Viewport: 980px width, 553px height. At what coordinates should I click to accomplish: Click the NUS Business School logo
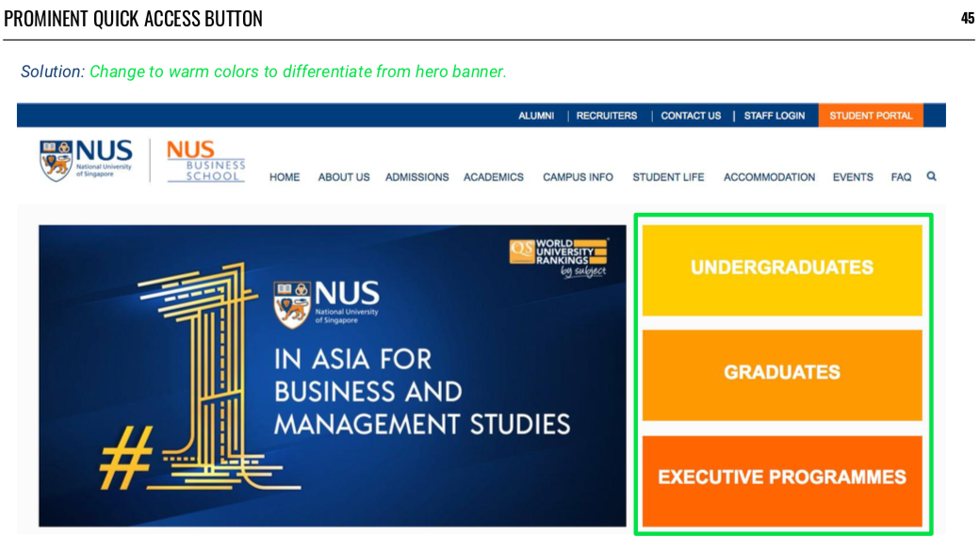click(x=205, y=161)
